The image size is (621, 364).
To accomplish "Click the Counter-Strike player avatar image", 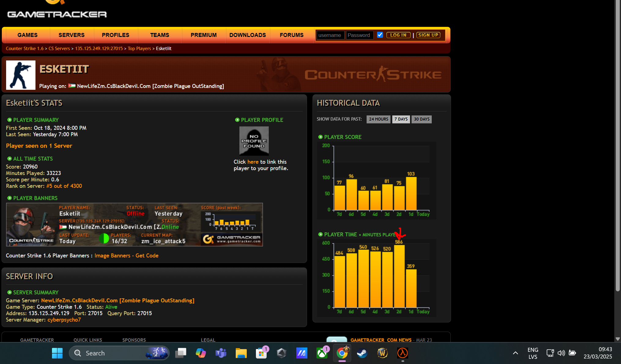I will pos(21,75).
